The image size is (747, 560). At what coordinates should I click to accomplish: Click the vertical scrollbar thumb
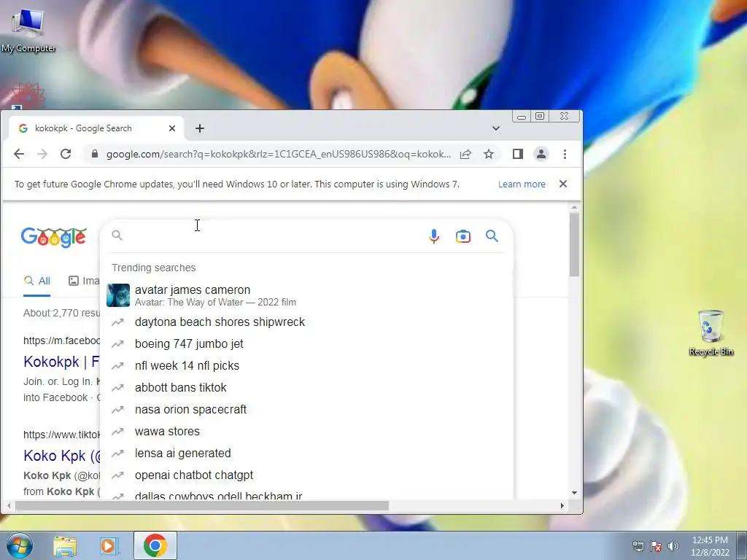point(574,244)
